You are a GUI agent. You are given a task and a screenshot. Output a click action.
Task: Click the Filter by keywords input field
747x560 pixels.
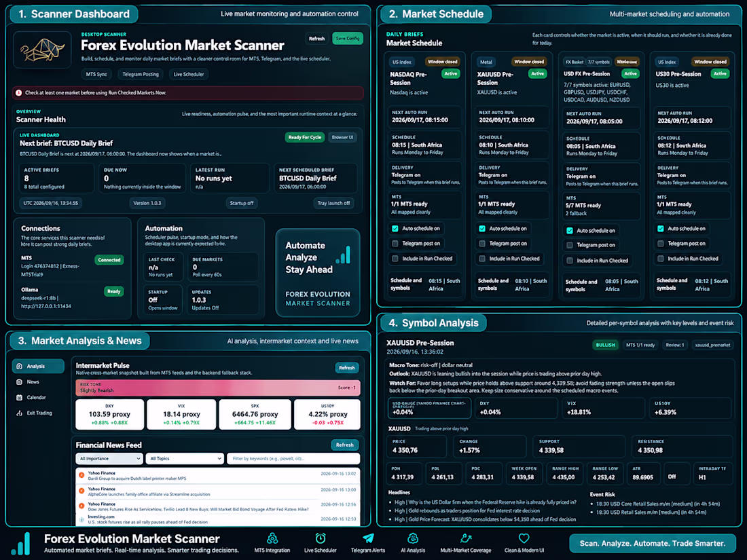click(293, 459)
